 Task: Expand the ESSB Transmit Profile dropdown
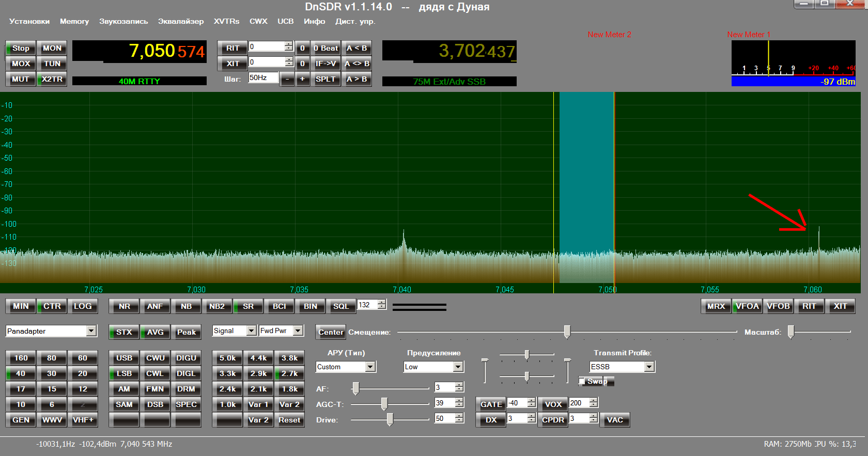click(649, 367)
